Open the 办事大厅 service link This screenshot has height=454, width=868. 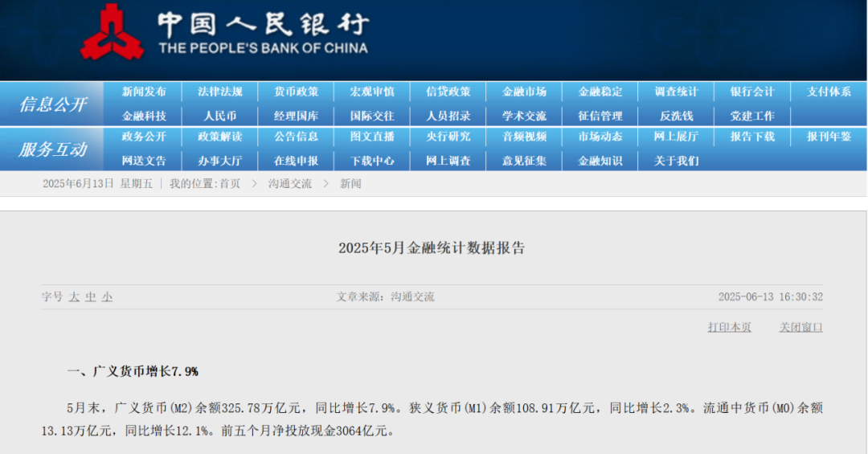[220, 161]
